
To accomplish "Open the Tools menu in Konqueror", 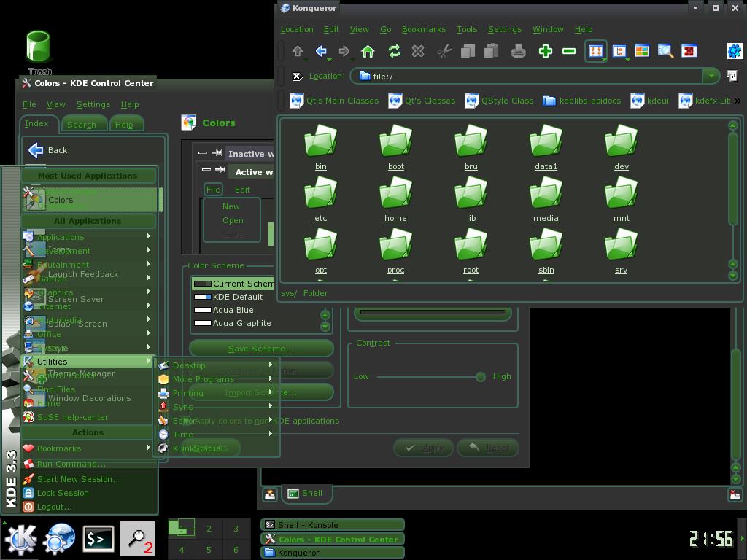I will 466,29.
